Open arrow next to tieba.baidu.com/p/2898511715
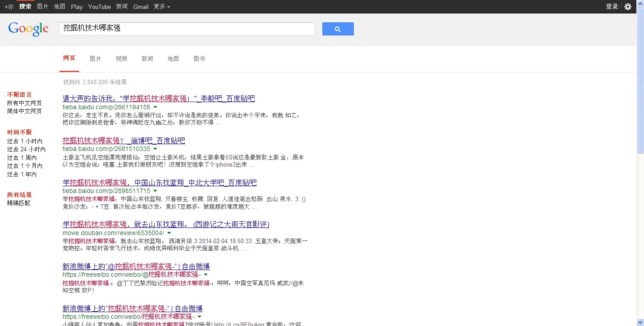 (155, 191)
